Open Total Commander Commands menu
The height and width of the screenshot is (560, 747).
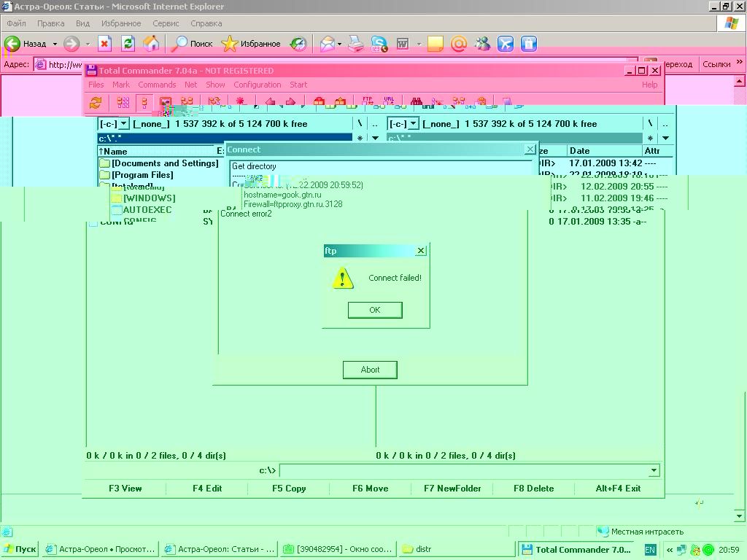coord(157,85)
